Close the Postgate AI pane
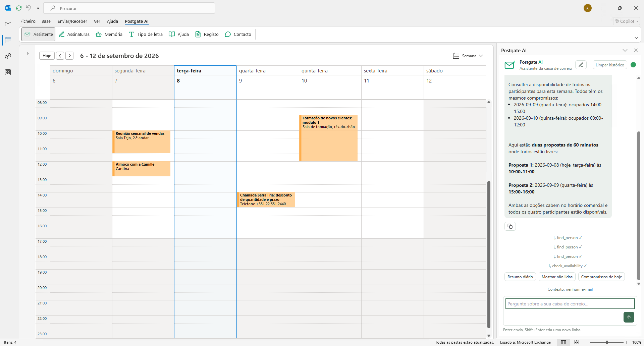Image resolution: width=644 pixels, height=346 pixels. (636, 50)
